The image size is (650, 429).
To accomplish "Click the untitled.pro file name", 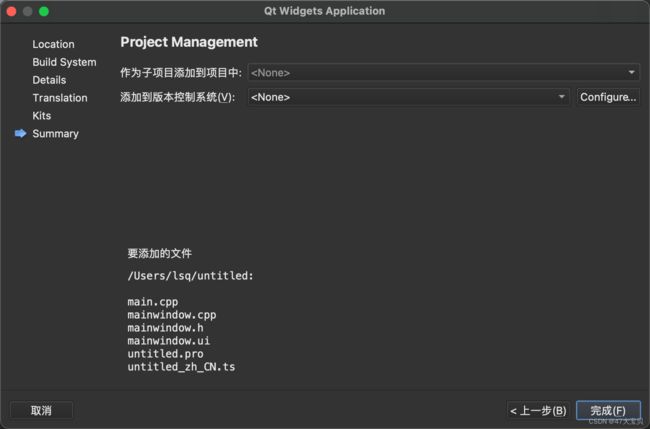I will tap(165, 354).
